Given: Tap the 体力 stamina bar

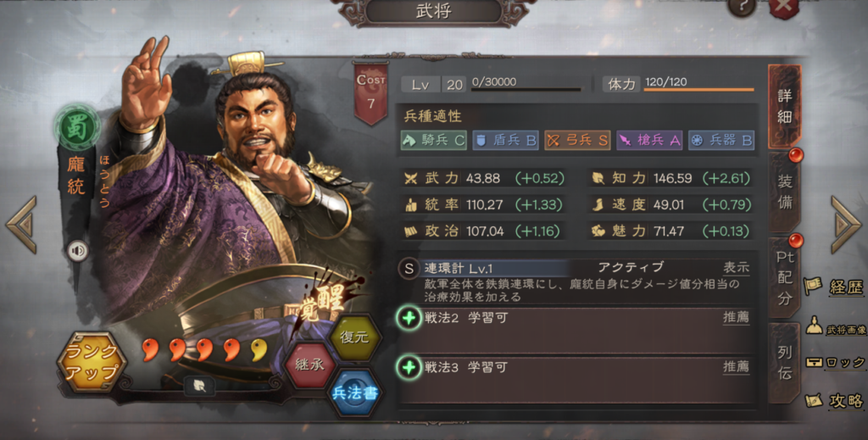Looking at the screenshot, I should coord(698,84).
